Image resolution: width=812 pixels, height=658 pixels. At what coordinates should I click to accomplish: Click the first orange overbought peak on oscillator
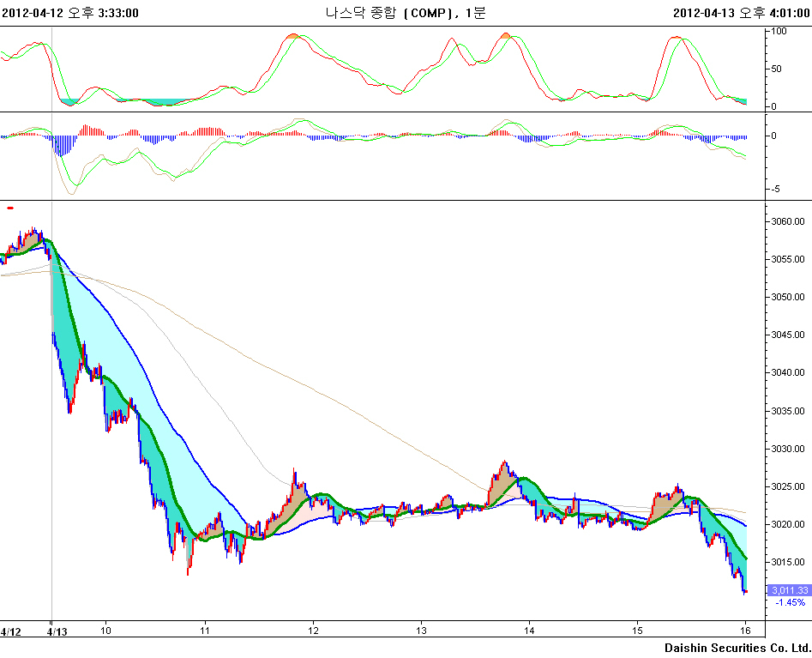pos(294,36)
